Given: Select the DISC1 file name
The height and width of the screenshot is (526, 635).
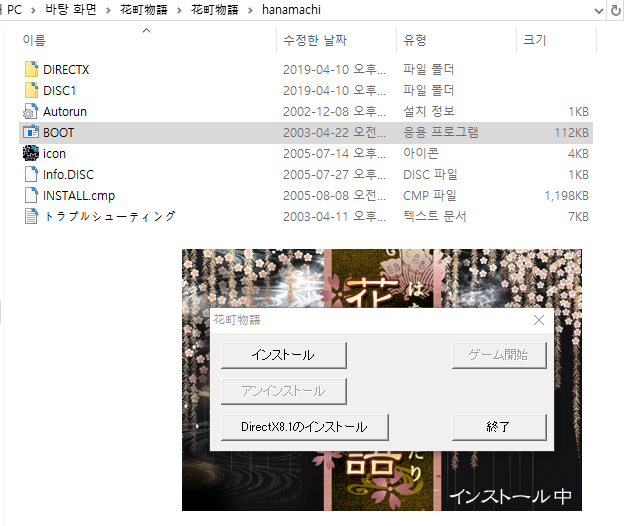Looking at the screenshot, I should 60,91.
